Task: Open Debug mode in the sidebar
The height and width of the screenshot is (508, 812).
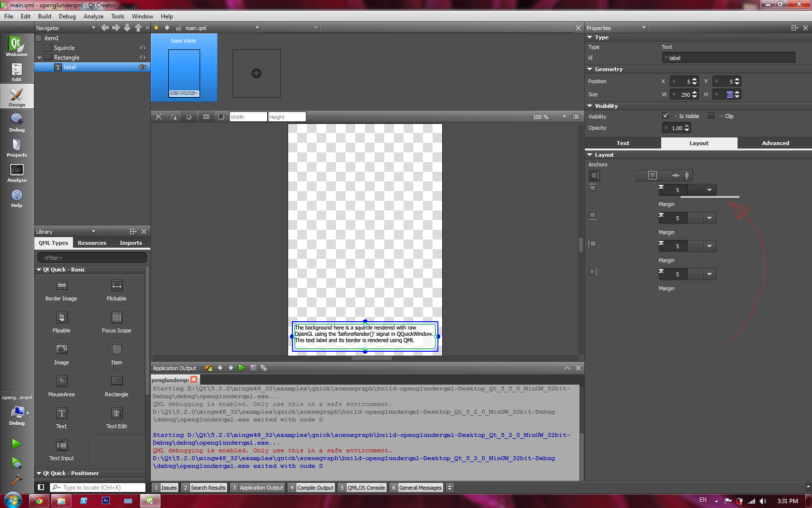Action: (16, 122)
